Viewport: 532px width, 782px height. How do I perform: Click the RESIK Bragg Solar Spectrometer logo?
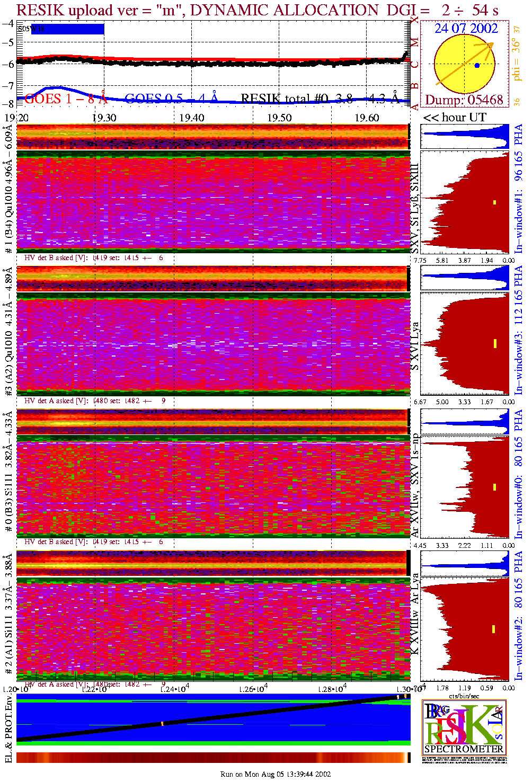pyautogui.click(x=464, y=727)
